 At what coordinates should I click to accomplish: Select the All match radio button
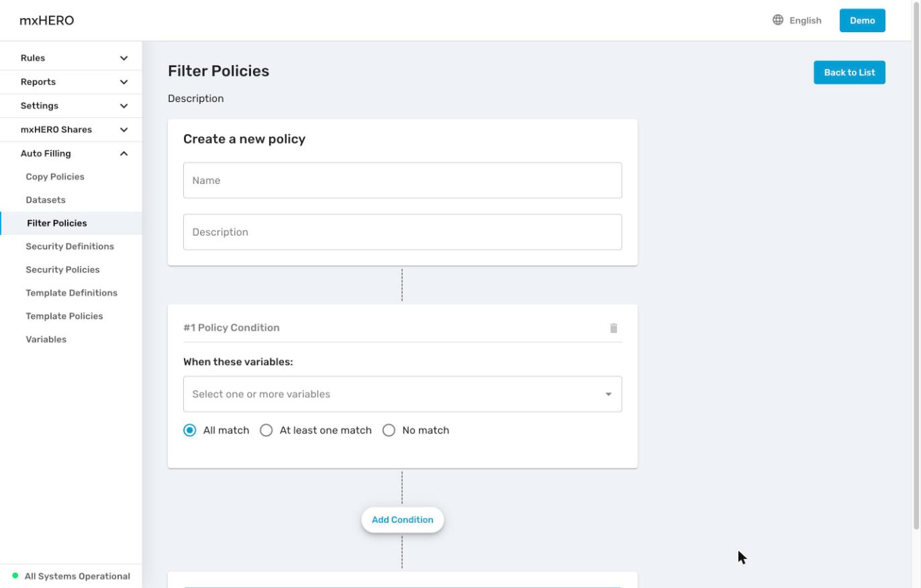[190, 430]
